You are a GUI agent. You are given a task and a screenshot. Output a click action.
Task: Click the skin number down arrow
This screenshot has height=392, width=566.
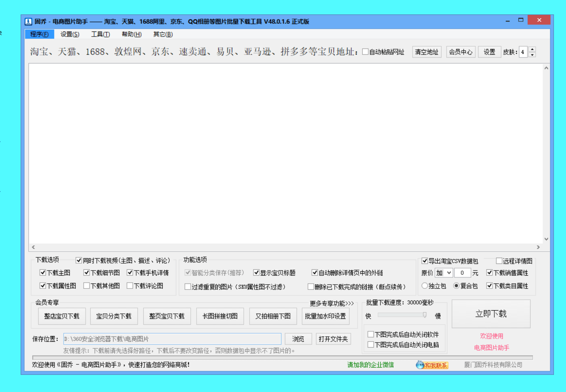coord(532,54)
